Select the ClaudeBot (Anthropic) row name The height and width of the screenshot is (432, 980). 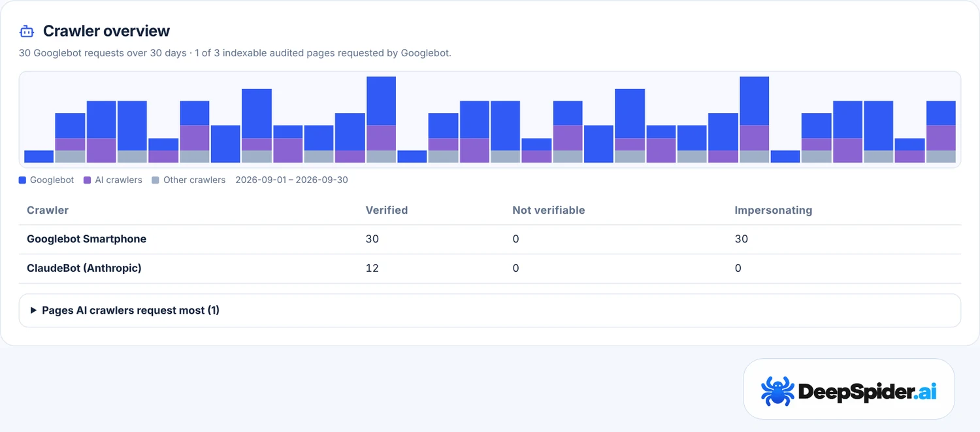pyautogui.click(x=84, y=268)
